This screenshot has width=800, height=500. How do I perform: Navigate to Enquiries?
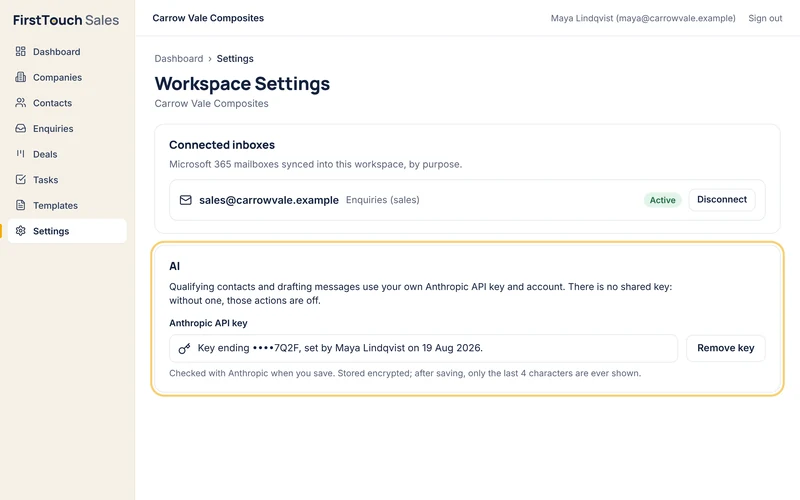(67, 128)
